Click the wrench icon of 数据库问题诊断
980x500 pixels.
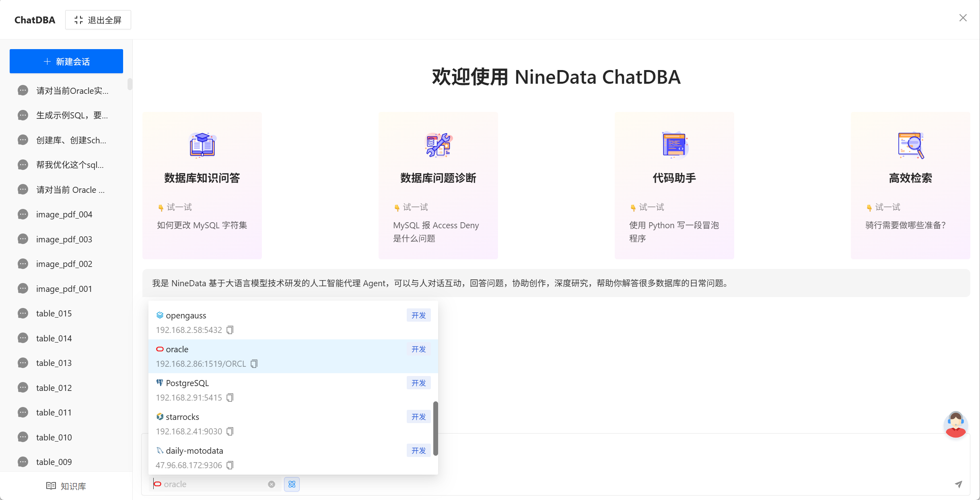[x=439, y=145]
